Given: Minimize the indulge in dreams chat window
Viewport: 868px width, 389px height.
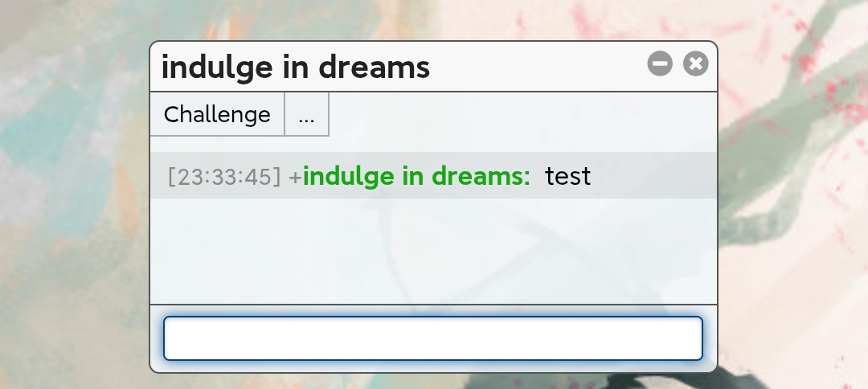Looking at the screenshot, I should tap(660, 63).
